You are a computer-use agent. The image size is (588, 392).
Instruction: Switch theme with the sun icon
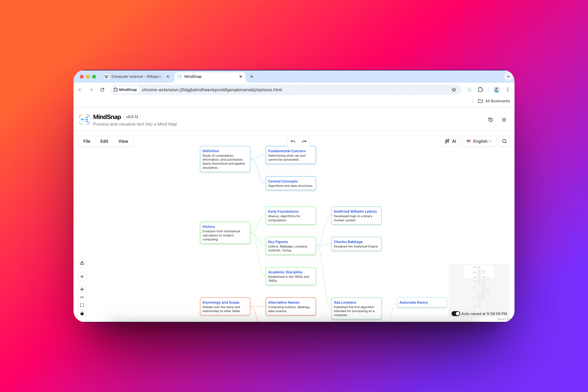point(504,120)
